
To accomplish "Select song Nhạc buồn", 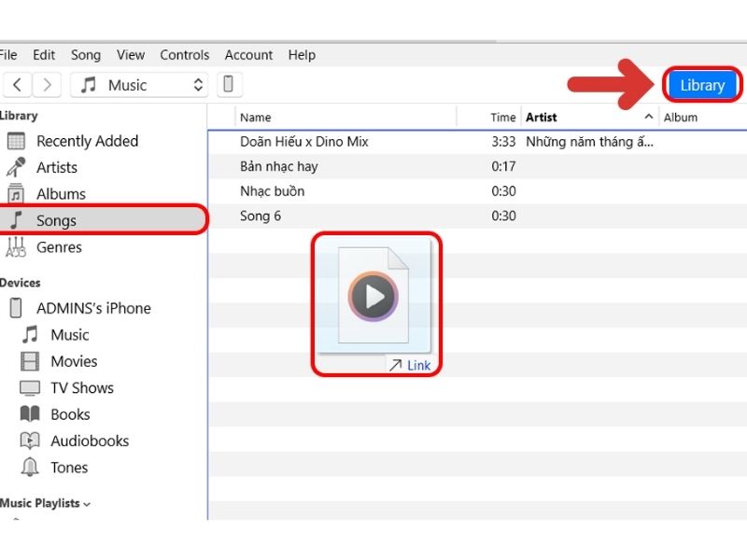I will [x=272, y=191].
